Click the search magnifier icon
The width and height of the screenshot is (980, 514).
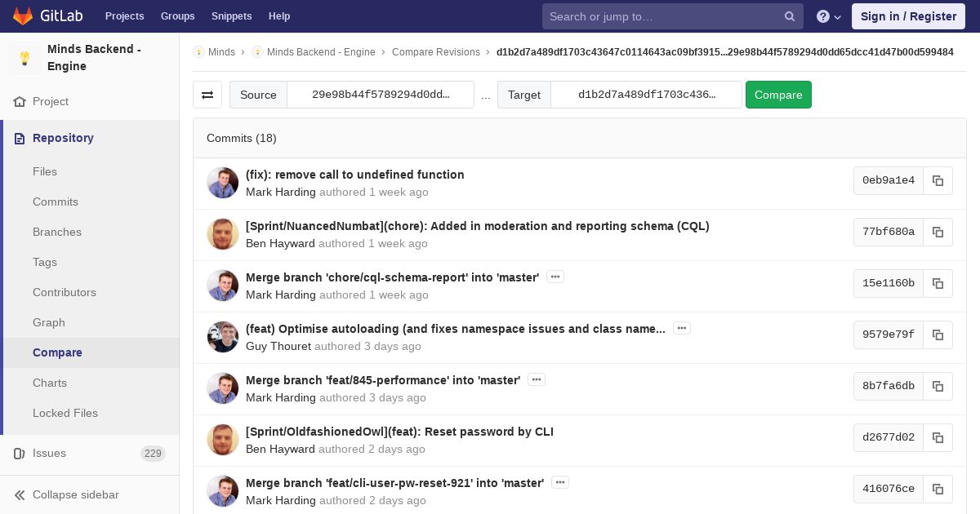pos(790,16)
